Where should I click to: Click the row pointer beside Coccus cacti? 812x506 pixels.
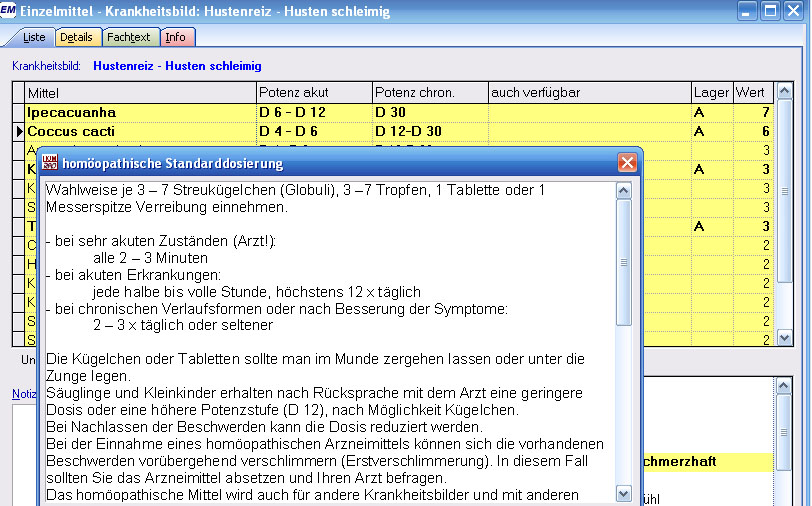19,131
